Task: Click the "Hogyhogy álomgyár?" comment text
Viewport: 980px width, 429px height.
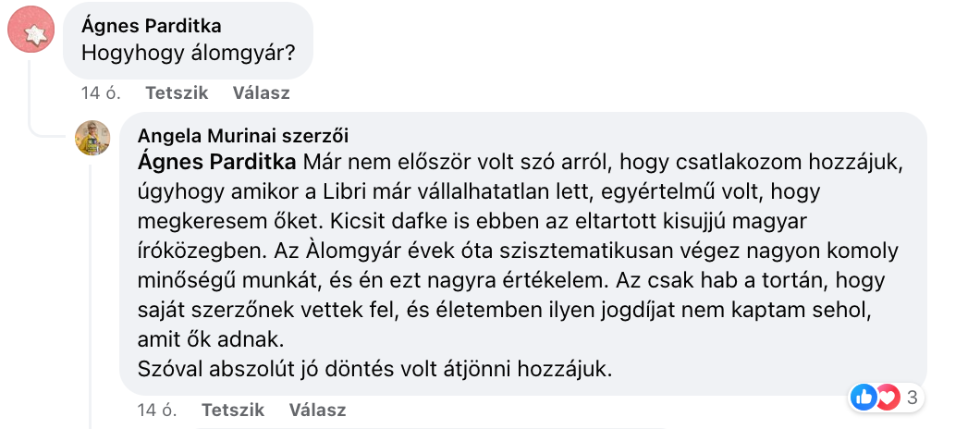Action: 188,54
